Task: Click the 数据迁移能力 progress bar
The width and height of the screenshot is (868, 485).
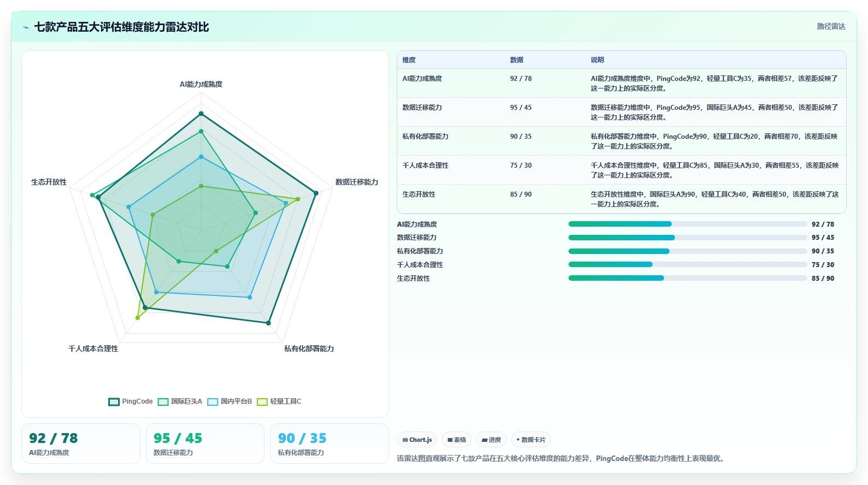Action: pyautogui.click(x=688, y=238)
